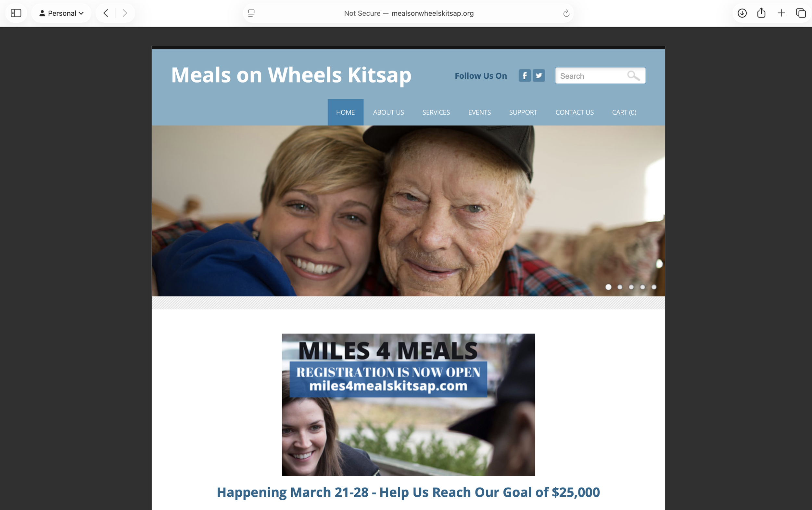This screenshot has width=812, height=510.
Task: Click the search magnifier icon
Action: point(633,75)
